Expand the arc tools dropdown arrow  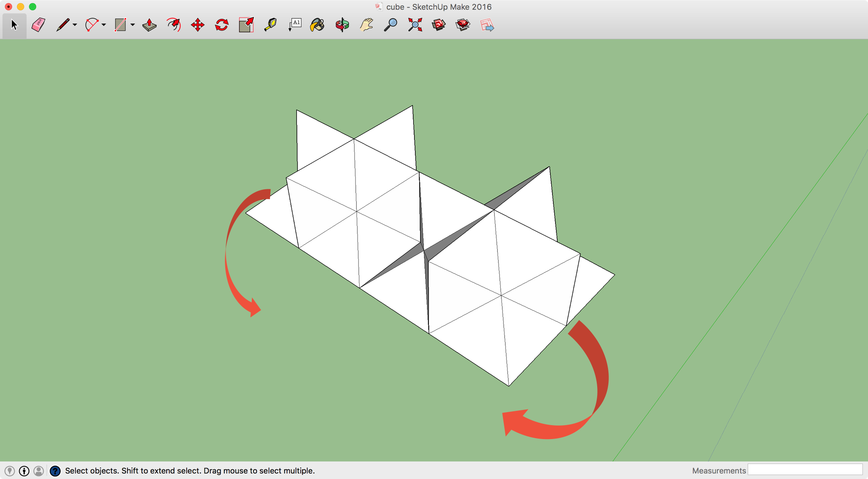(x=104, y=25)
